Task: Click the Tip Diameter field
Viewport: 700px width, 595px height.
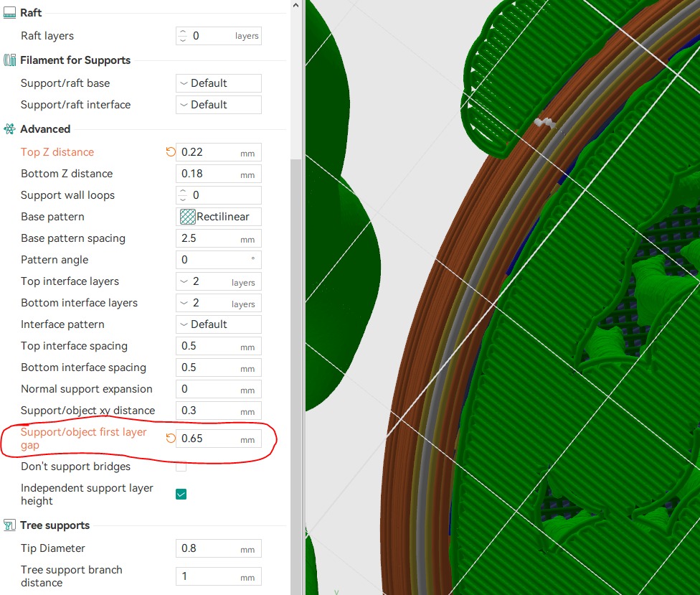Action: coord(218,548)
